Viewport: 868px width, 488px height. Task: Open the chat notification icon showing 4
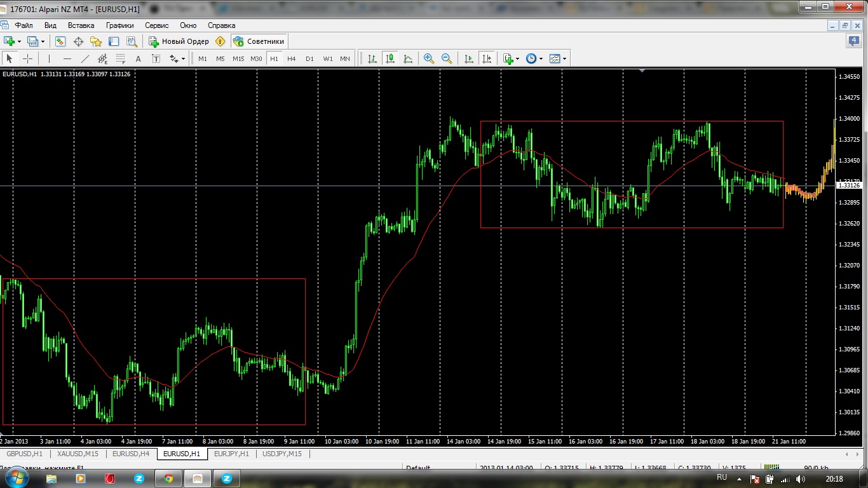point(855,41)
